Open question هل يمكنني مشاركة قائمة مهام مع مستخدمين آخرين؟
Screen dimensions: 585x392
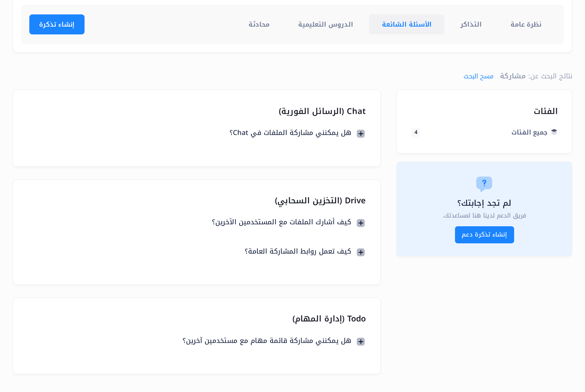click(267, 341)
